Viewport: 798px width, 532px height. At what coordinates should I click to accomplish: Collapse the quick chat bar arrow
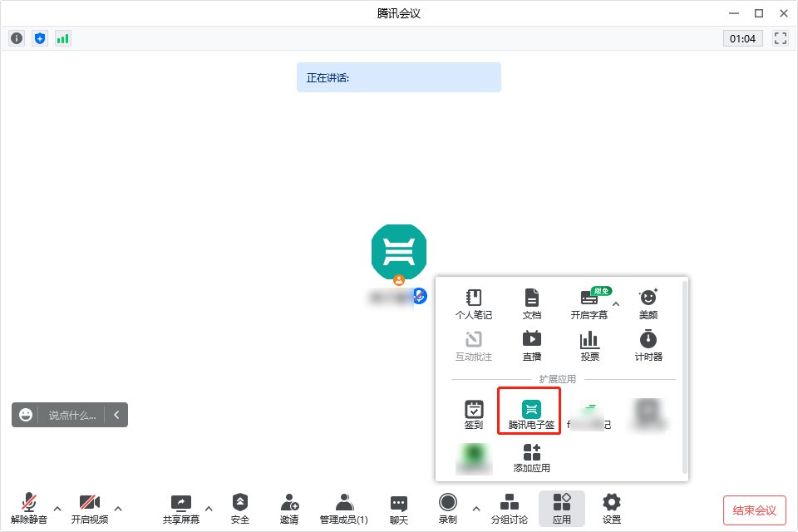point(116,415)
